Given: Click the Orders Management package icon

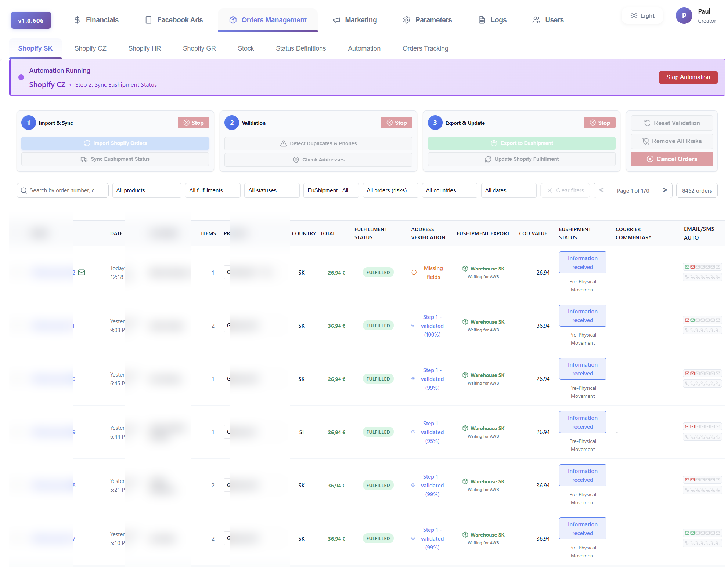Looking at the screenshot, I should point(233,20).
